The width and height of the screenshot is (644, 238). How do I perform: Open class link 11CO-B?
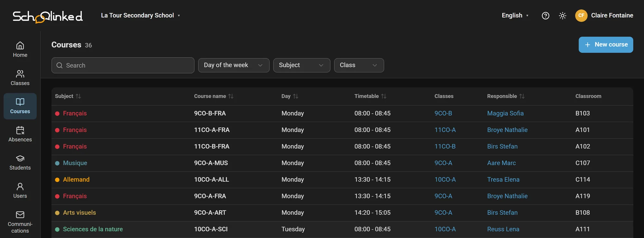point(445,147)
